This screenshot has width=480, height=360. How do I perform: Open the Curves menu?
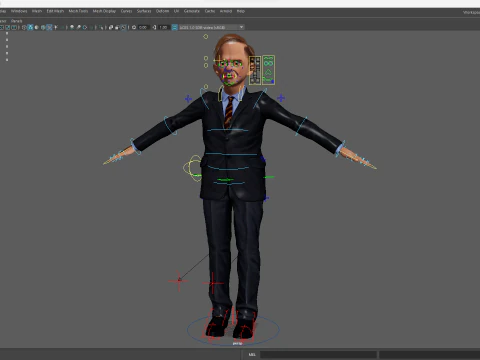(126, 11)
